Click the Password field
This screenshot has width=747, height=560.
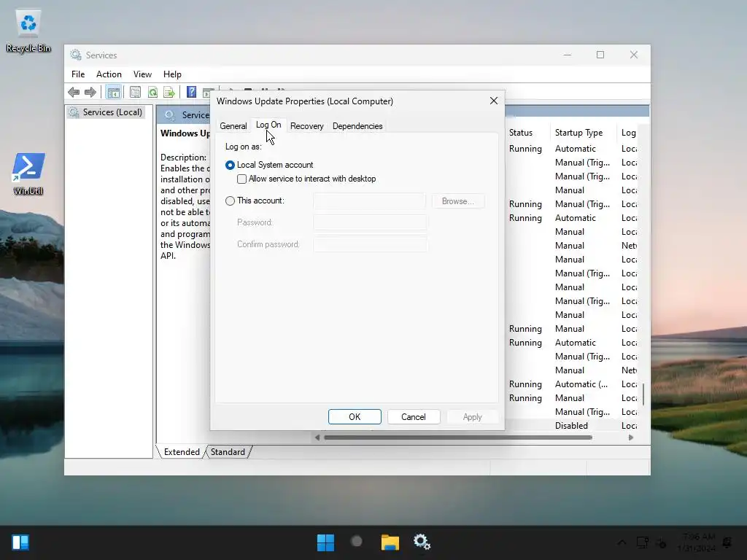click(x=370, y=222)
